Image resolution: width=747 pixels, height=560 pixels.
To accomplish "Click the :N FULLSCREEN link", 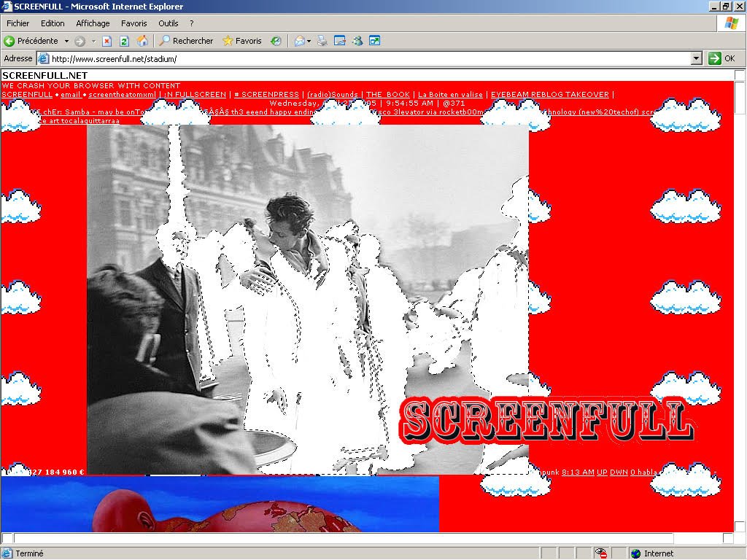I will click(195, 94).
